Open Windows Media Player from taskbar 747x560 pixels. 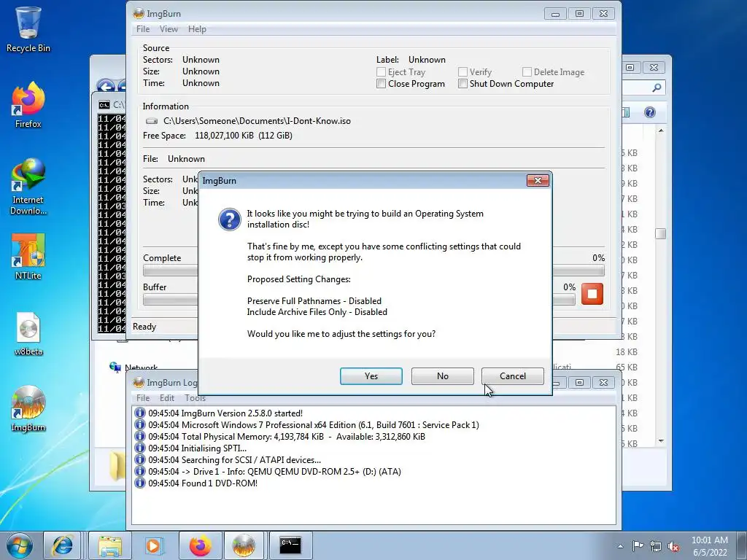153,545
